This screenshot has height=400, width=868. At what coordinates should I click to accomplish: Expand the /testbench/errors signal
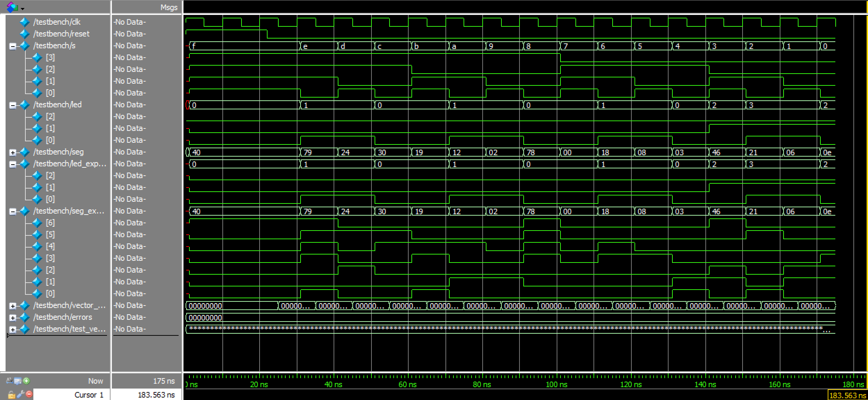(13, 318)
